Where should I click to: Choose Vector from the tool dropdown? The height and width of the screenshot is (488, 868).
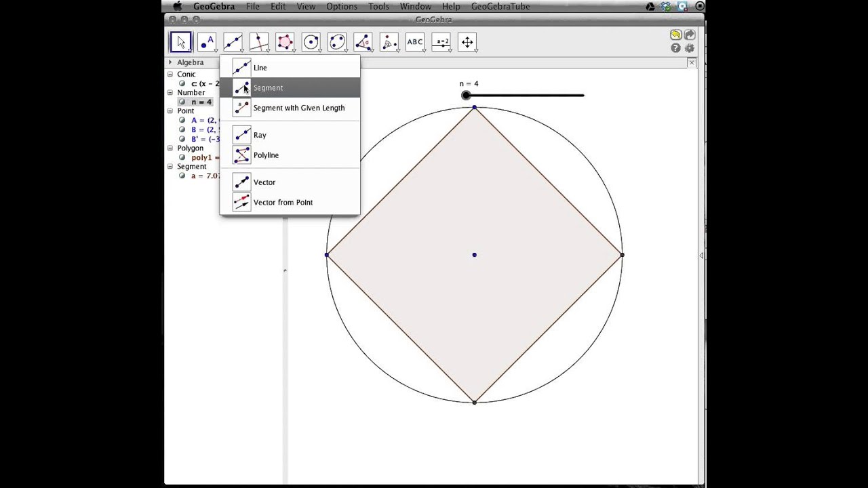tap(290, 182)
